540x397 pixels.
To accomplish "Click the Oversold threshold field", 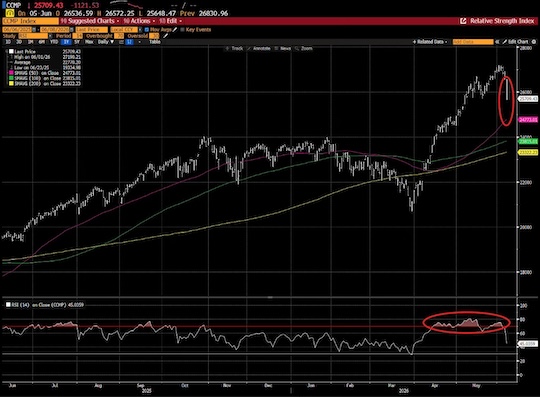I will [154, 36].
